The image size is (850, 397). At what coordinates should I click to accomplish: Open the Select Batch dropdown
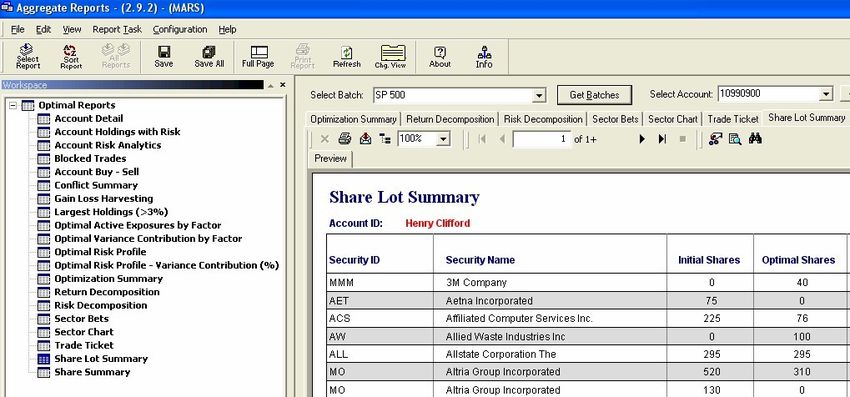539,95
